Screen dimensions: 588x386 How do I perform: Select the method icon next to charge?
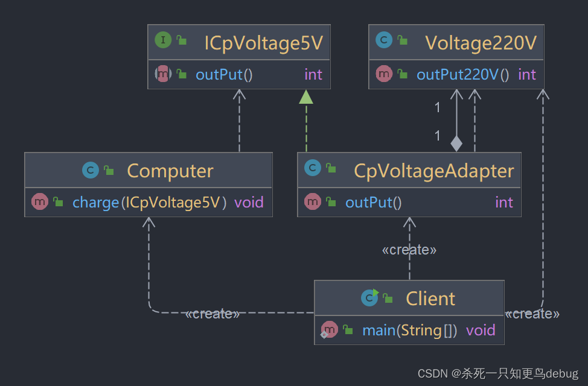[x=40, y=202]
